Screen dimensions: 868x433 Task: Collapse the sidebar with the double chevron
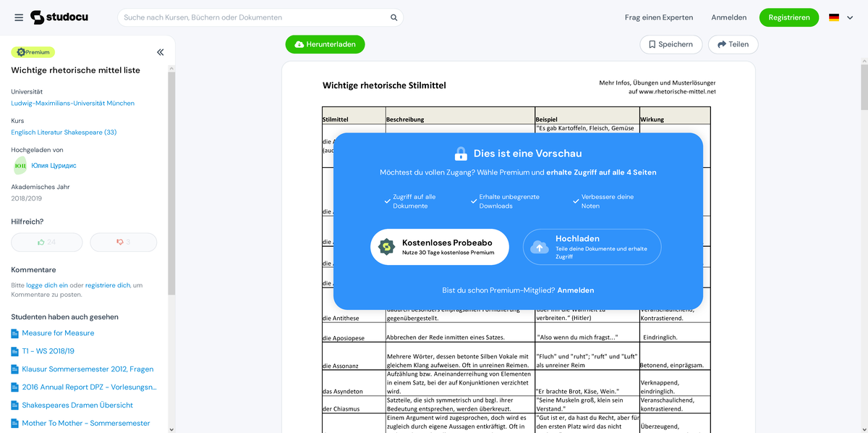[161, 51]
